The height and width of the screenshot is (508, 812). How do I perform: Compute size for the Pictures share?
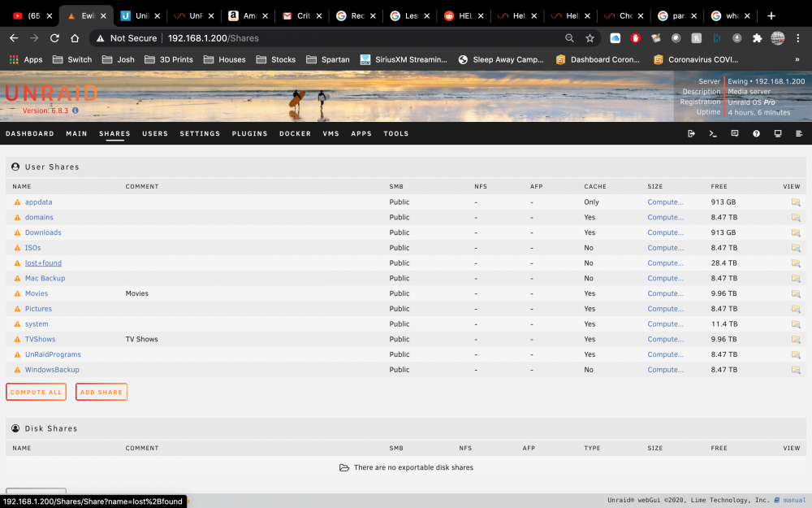coord(665,309)
